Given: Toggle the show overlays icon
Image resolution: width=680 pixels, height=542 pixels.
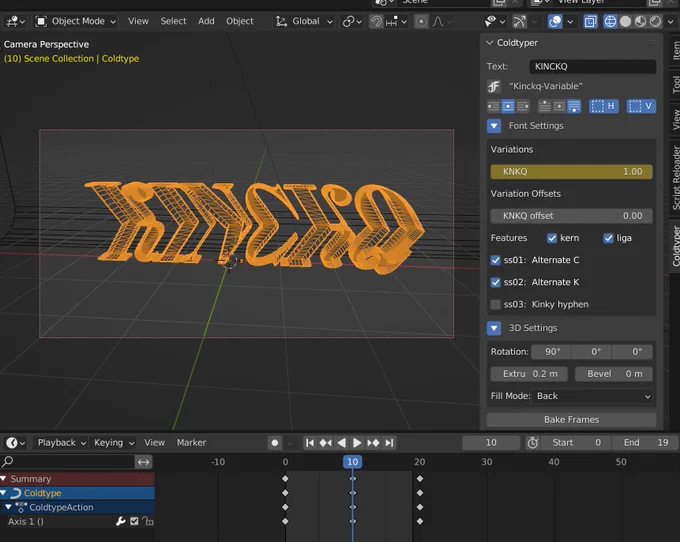Looking at the screenshot, I should tap(555, 21).
